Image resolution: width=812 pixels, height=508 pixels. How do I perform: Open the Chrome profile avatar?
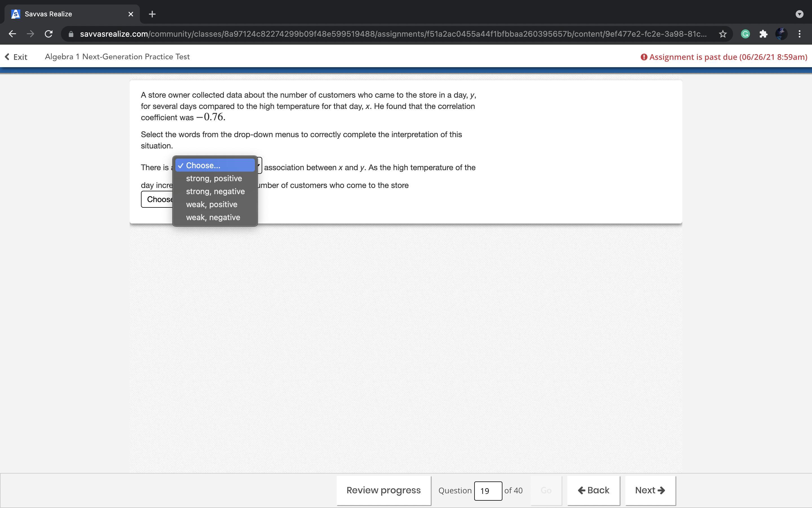click(x=782, y=34)
